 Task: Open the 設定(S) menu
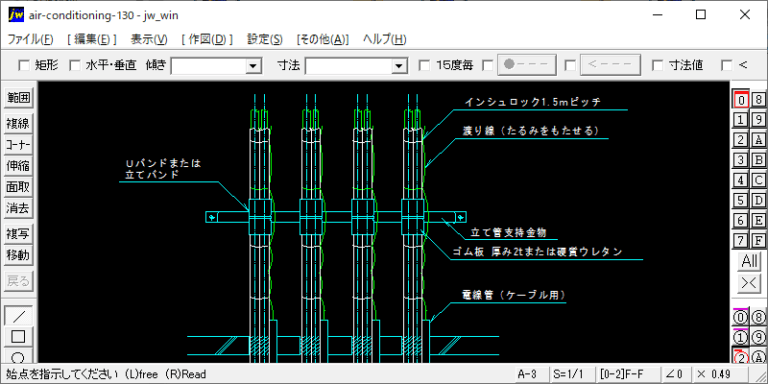coord(264,39)
